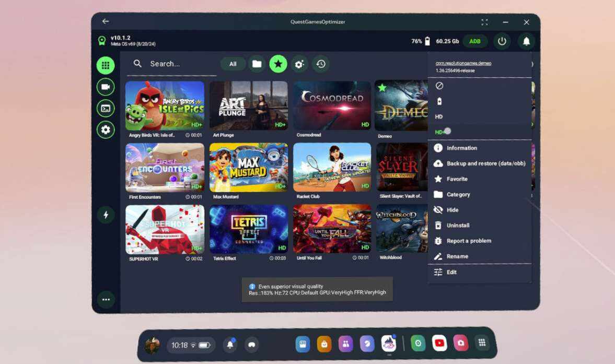The image size is (615, 364).
Task: Toggle the optimized-games gear filter
Action: 299,64
